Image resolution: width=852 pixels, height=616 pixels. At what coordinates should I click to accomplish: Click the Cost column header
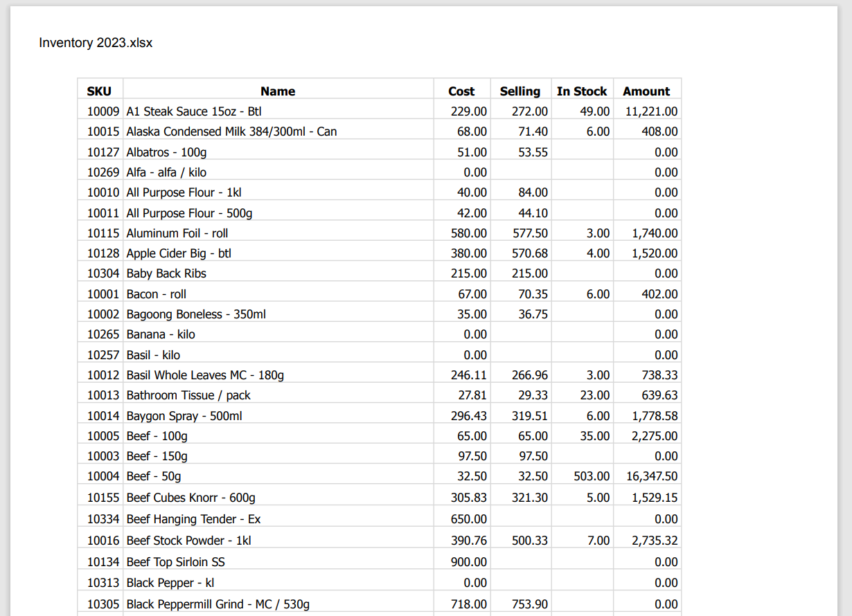pyautogui.click(x=461, y=91)
